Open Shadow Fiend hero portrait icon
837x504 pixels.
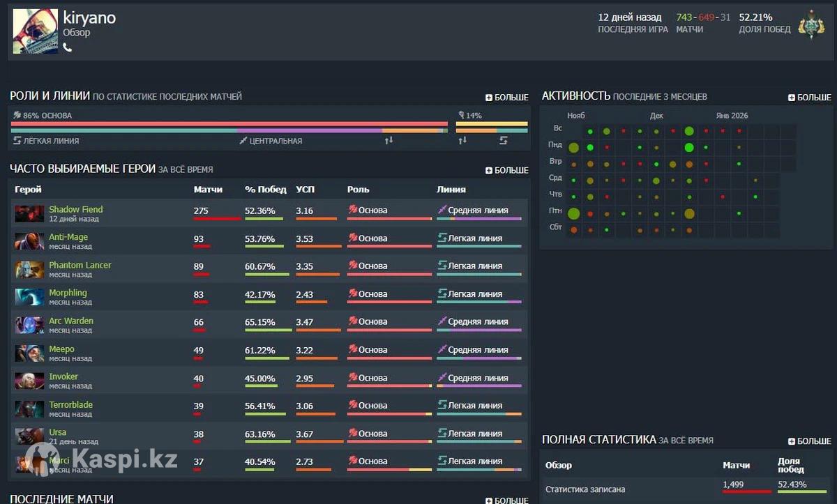pos(29,213)
